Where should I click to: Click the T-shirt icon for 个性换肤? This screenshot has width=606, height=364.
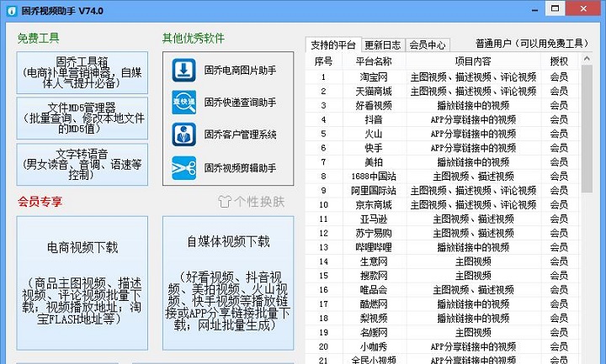click(x=225, y=202)
